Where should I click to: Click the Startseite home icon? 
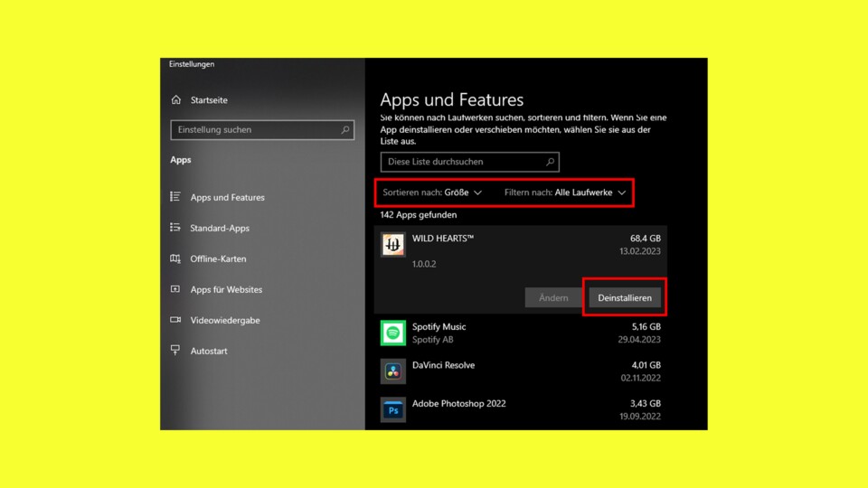point(175,99)
